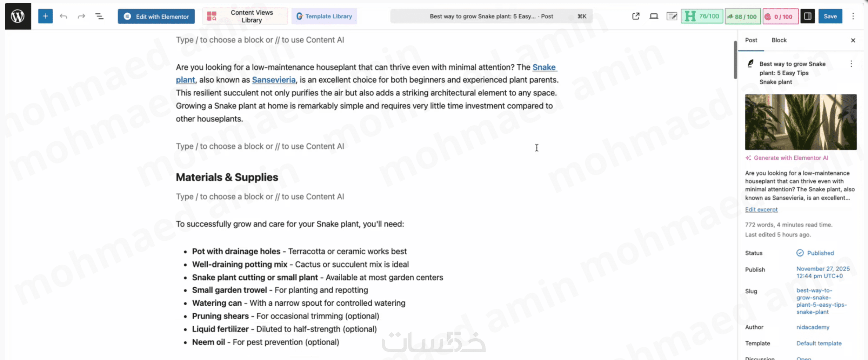Click the WordPress logo icon

tap(18, 16)
